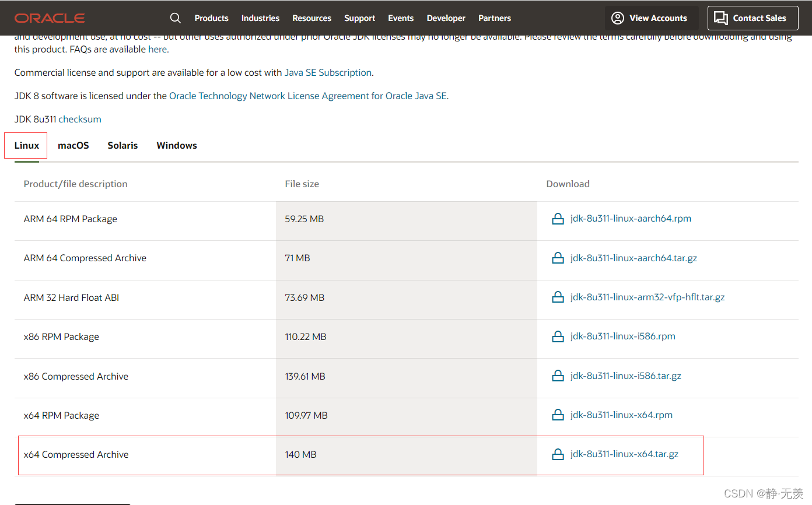Switch to the Solaris tab
812x505 pixels.
click(x=123, y=145)
